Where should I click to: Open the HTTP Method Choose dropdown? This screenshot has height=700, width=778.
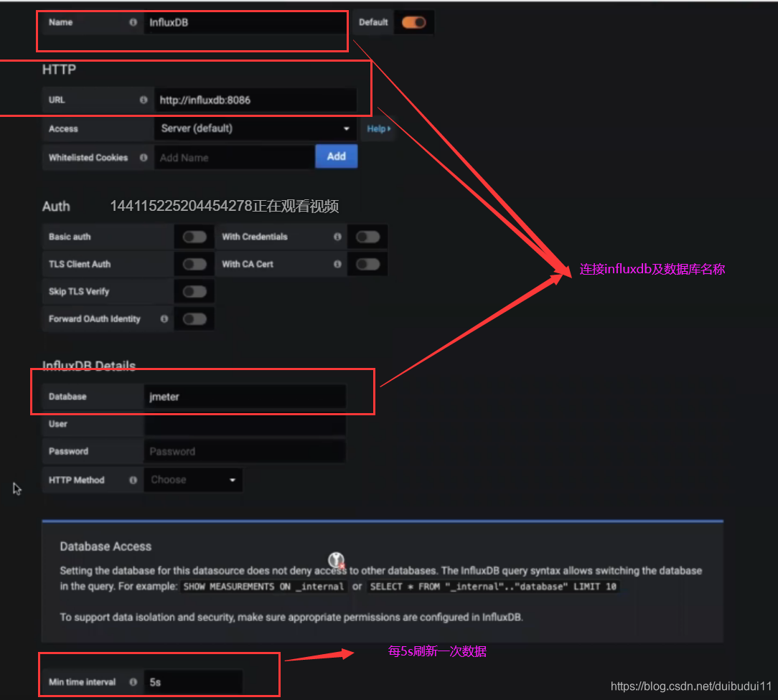tap(193, 480)
